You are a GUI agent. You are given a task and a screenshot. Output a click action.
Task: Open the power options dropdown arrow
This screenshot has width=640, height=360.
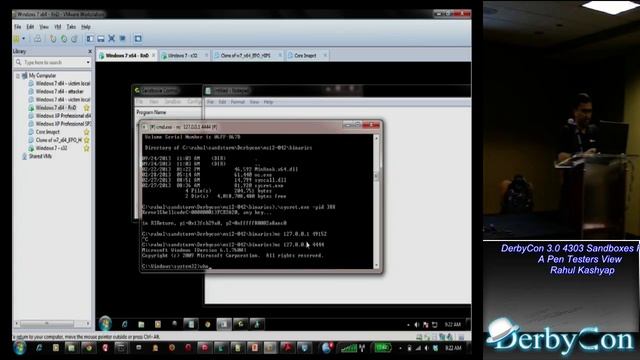(24, 39)
